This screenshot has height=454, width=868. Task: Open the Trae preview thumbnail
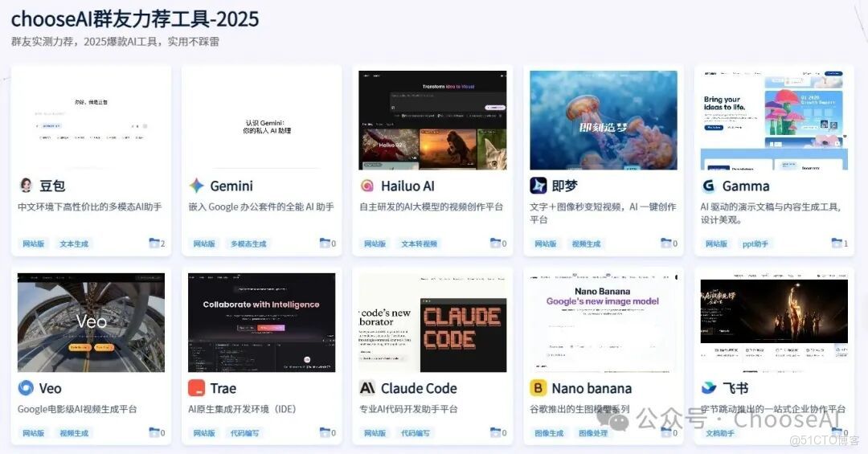click(262, 322)
